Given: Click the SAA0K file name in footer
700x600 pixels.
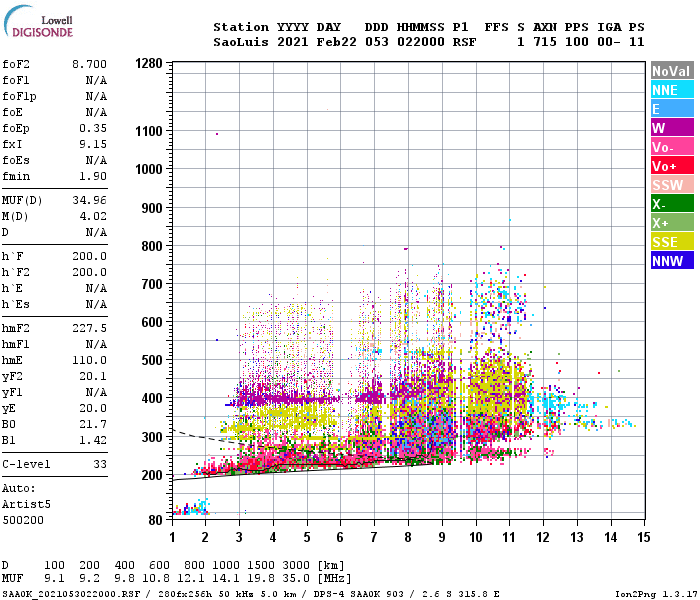Looking at the screenshot, I should 71,594.
